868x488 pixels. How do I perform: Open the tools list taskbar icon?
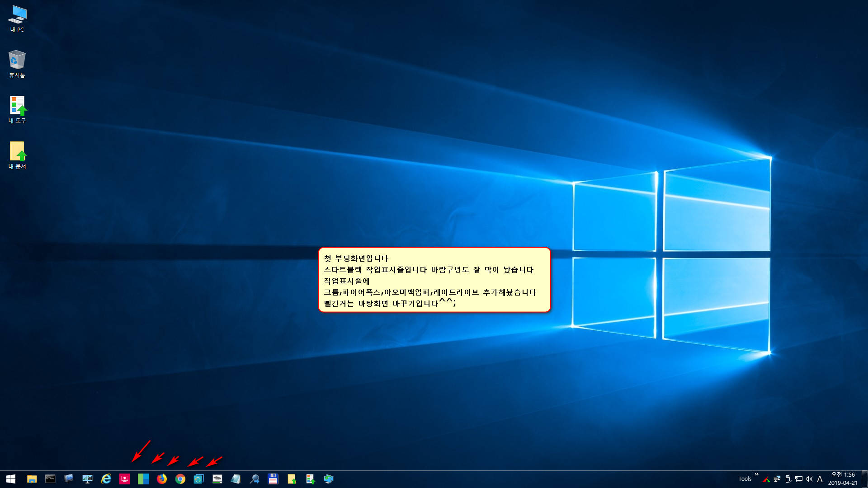pos(310,479)
